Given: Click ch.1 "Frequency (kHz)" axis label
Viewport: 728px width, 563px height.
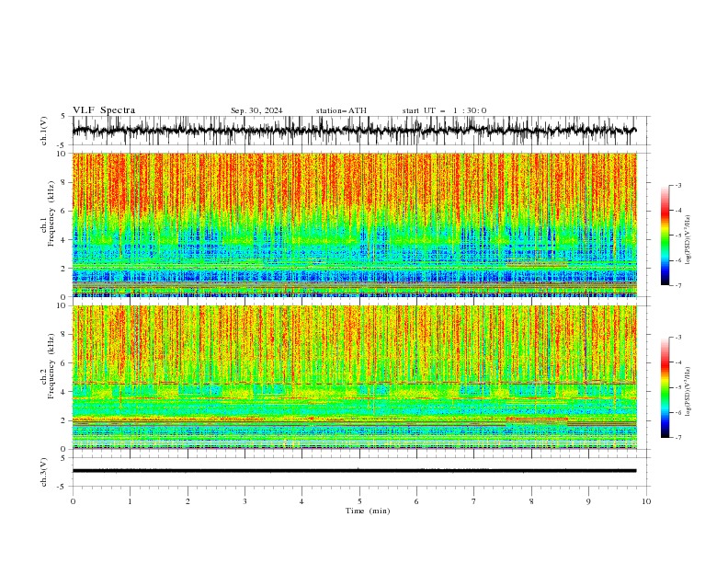Looking at the screenshot, I should (x=51, y=213).
